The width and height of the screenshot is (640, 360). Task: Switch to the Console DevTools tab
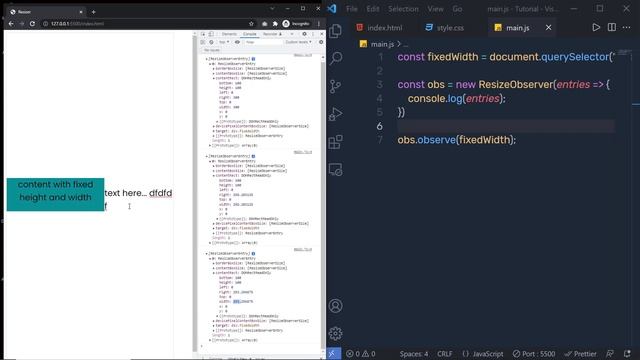pos(249,34)
